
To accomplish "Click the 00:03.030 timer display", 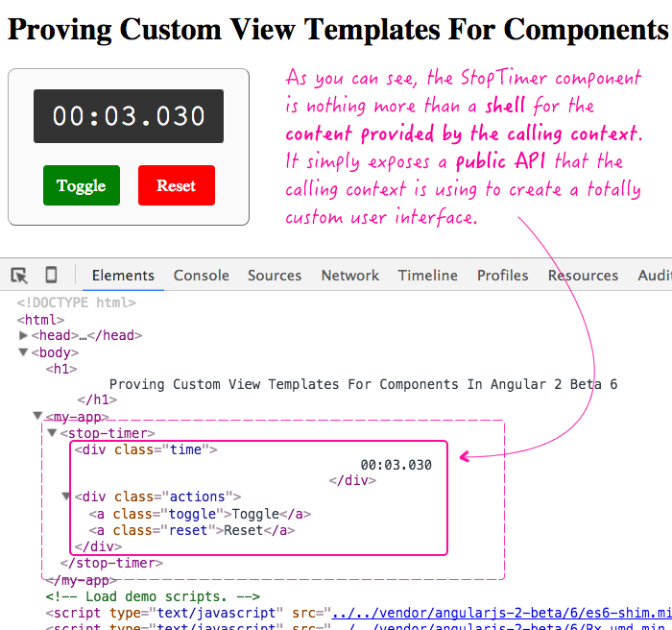I will [x=129, y=116].
